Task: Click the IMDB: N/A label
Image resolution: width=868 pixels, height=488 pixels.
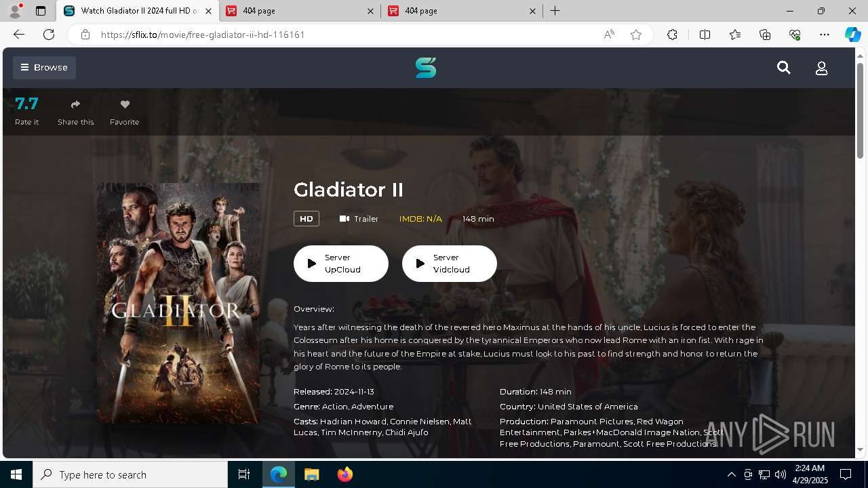Action: coord(420,219)
